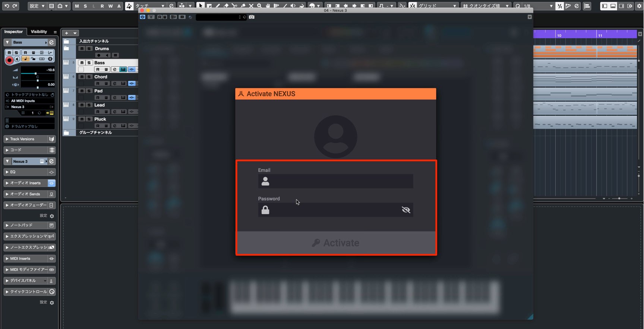
Task: Click the Add Track plus button
Action: [66, 33]
